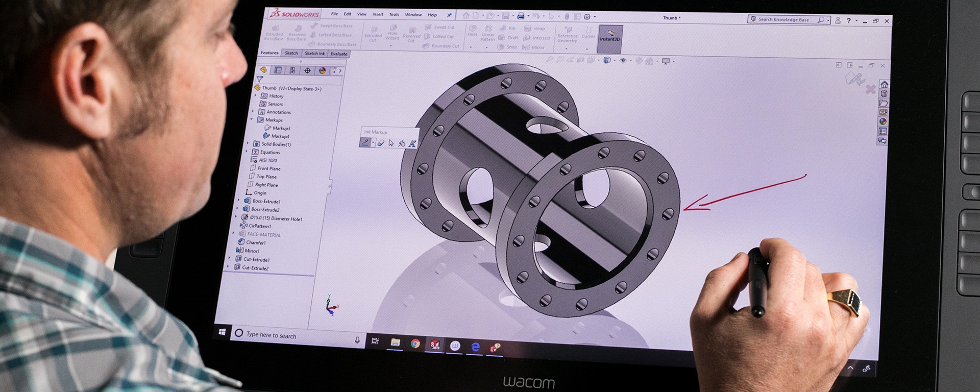Open the Appearances tab in task pane

pos(883,121)
